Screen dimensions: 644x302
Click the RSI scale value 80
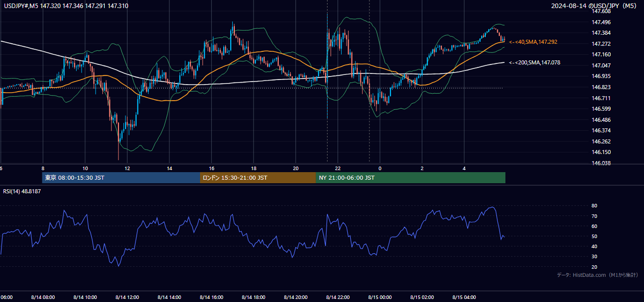(595, 206)
